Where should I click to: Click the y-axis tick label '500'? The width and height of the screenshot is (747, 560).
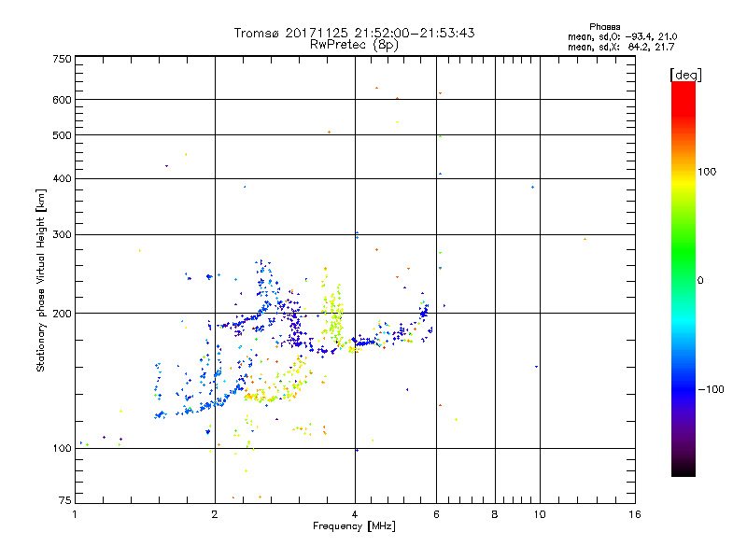click(63, 135)
